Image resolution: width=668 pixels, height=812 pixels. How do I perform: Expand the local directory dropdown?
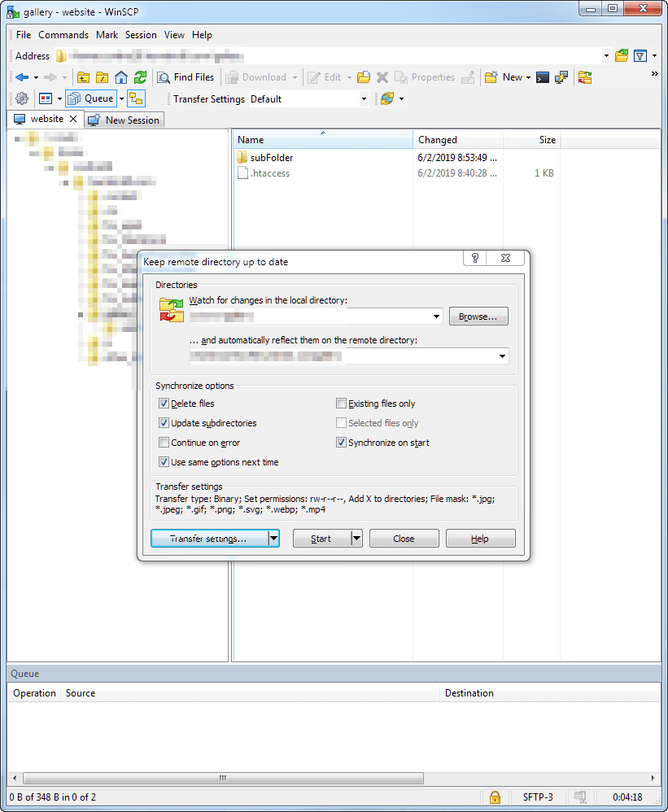click(438, 317)
